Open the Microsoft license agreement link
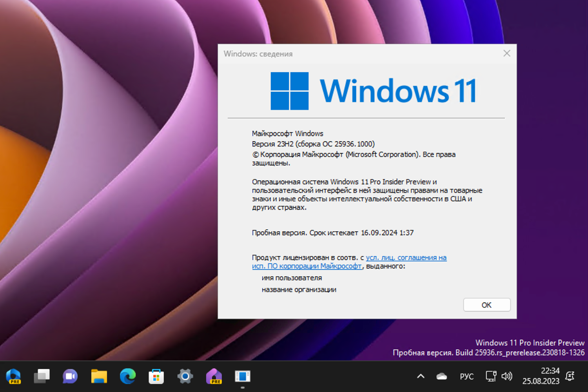Screen dimensions: 588x392 click(406, 257)
